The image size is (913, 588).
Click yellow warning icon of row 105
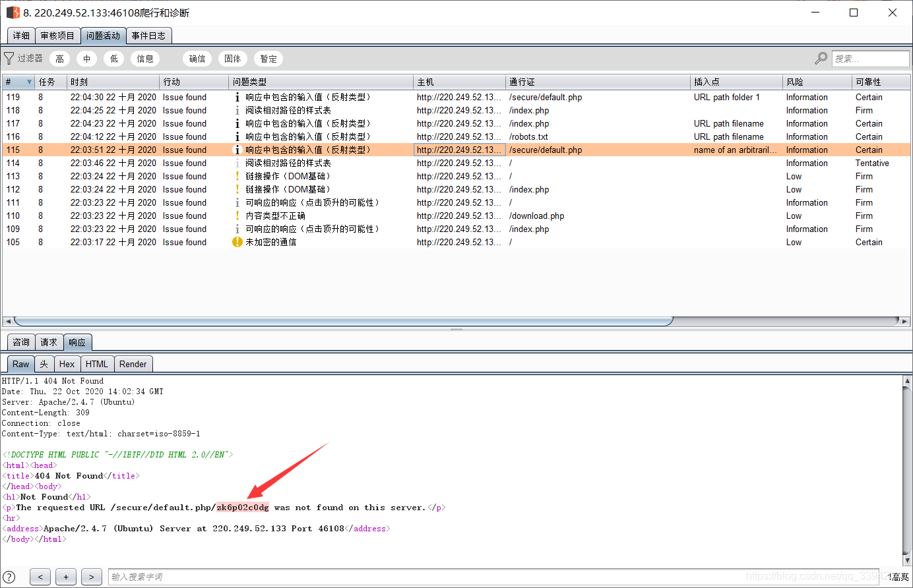coord(237,242)
